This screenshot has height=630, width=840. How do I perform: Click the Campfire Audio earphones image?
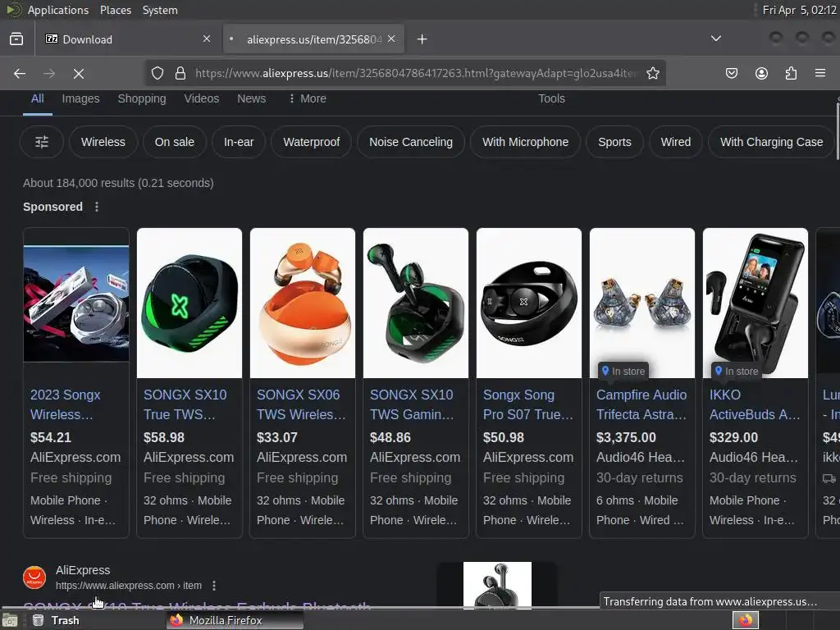642,304
